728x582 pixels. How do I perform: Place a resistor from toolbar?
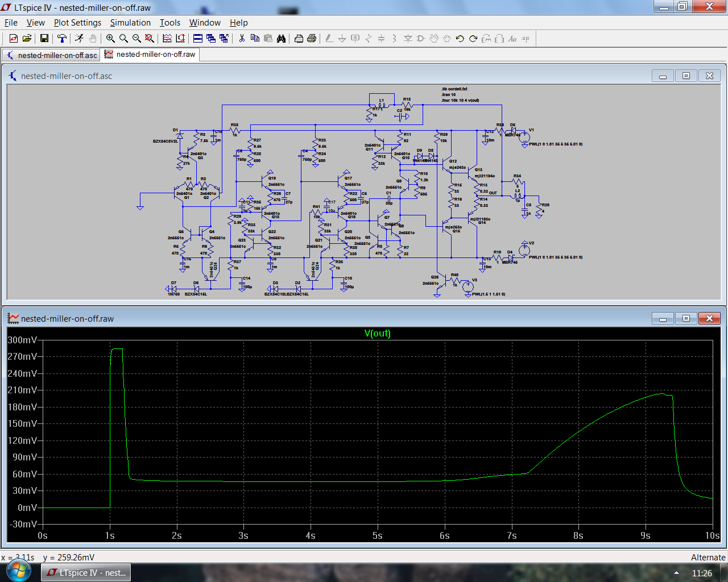(368, 39)
